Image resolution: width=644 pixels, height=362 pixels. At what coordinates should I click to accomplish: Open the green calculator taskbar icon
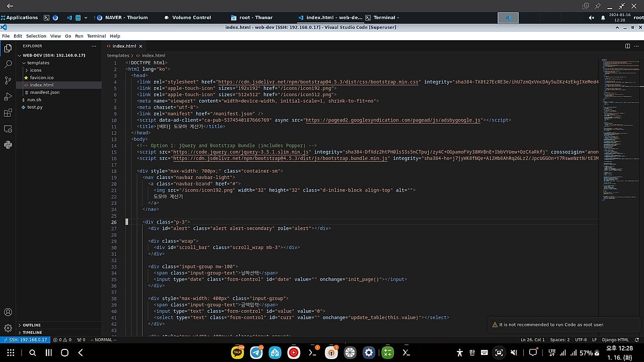(387, 352)
